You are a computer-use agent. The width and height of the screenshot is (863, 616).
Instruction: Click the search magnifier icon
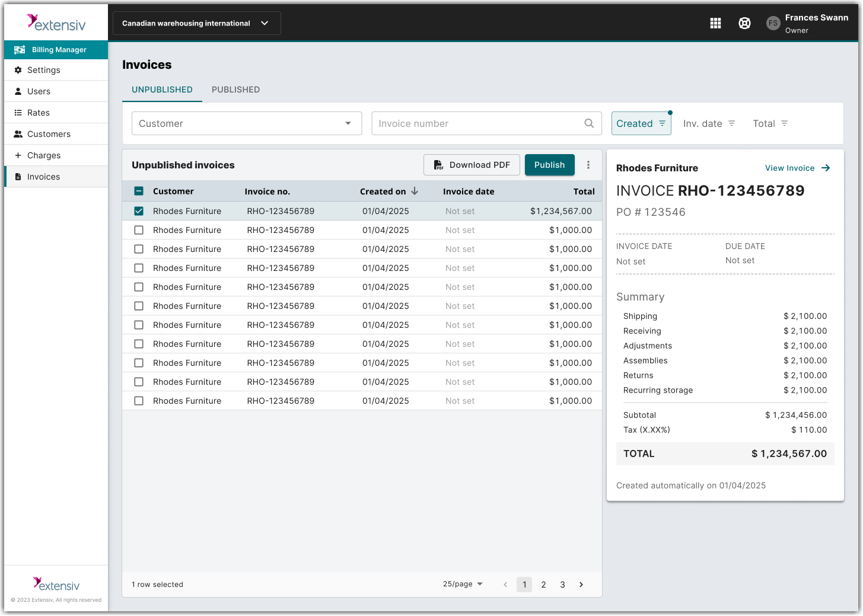(x=589, y=123)
